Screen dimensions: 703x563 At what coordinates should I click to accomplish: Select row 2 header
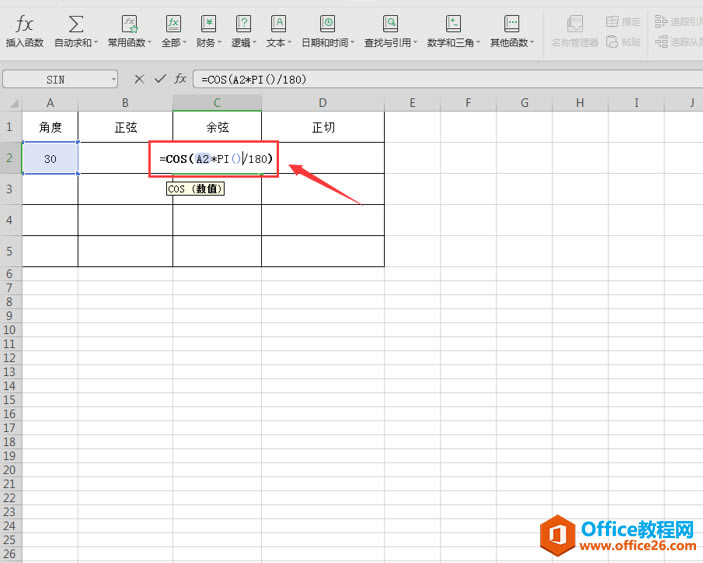11,158
